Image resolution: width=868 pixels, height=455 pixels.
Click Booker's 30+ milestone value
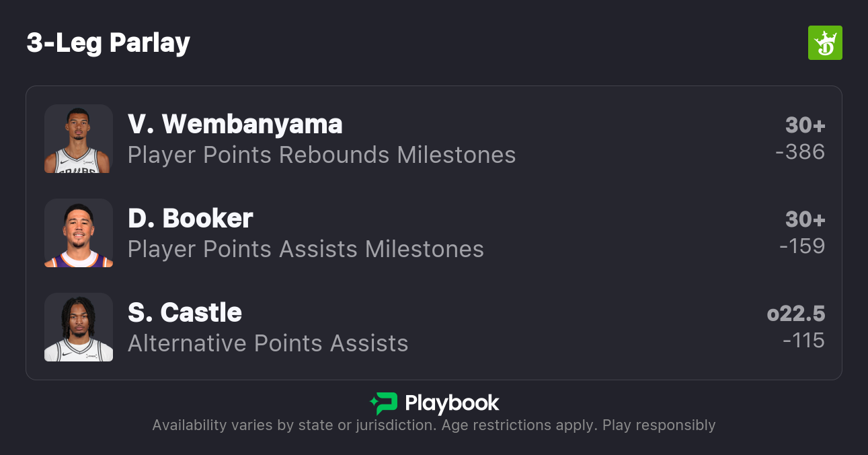click(805, 219)
